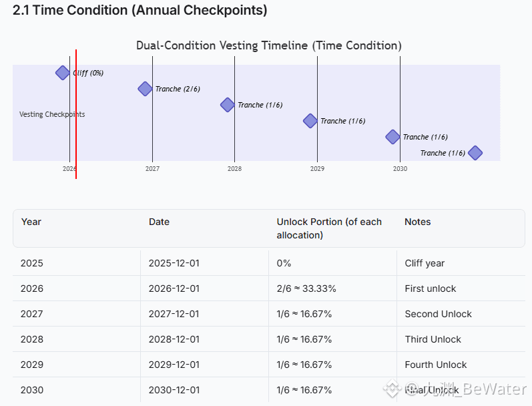532x406 pixels.
Task: Select the Vesting Checkpoints section label
Action: coord(52,114)
